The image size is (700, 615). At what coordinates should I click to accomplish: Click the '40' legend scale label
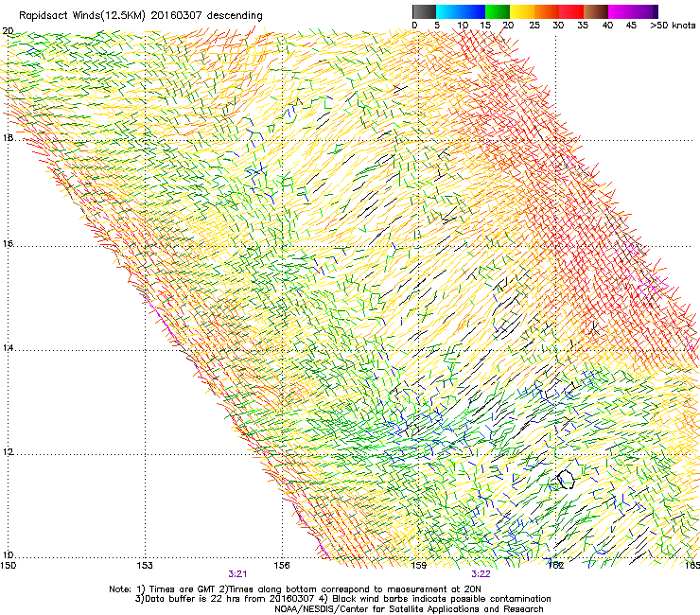pyautogui.click(x=607, y=26)
